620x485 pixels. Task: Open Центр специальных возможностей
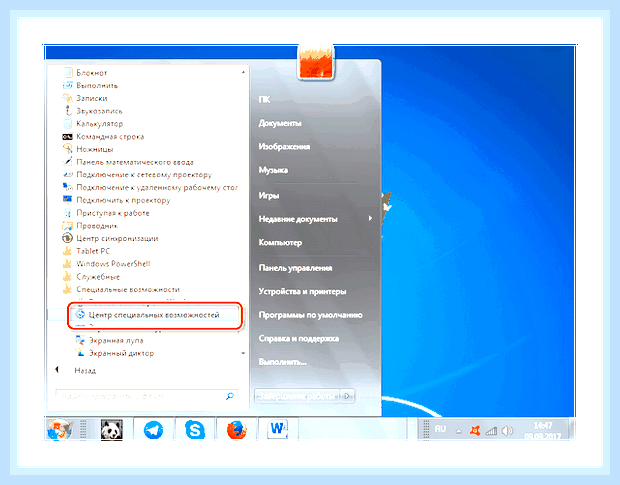154,315
